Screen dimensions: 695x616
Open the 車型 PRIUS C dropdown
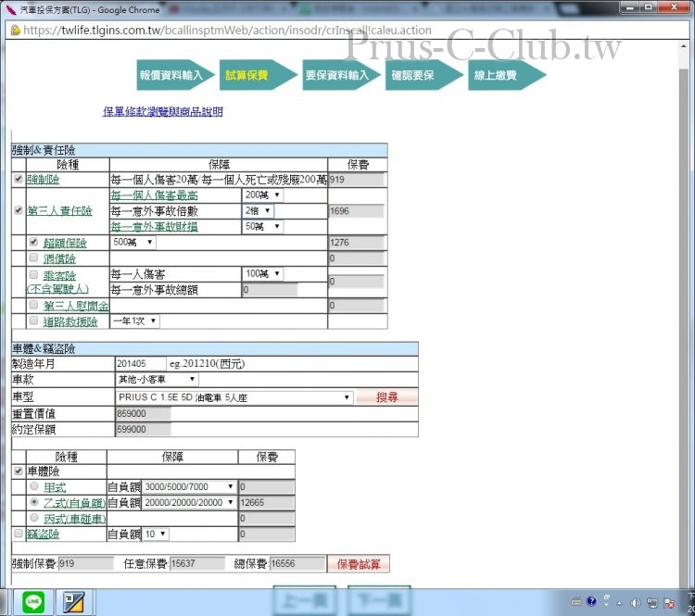pyautogui.click(x=234, y=397)
